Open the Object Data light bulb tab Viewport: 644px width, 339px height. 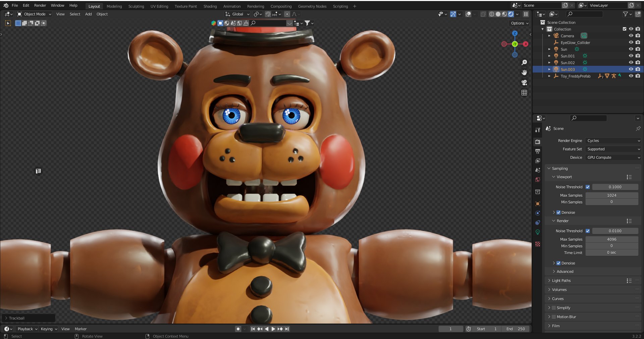(x=538, y=232)
